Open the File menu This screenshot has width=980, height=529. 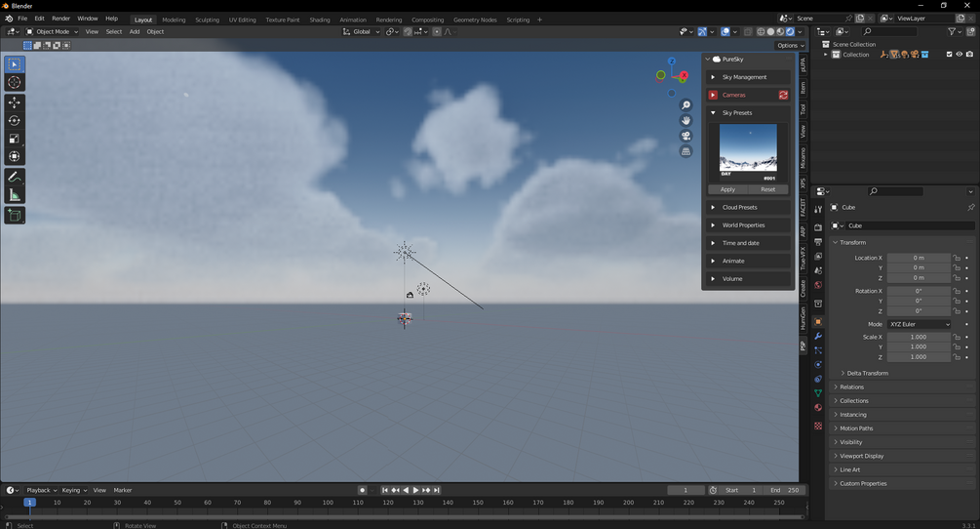point(22,19)
